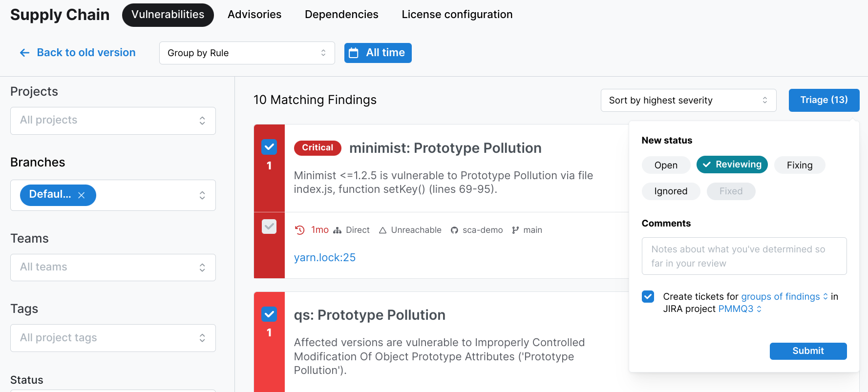Click the Unreachable triangle icon
The image size is (868, 392).
click(383, 230)
